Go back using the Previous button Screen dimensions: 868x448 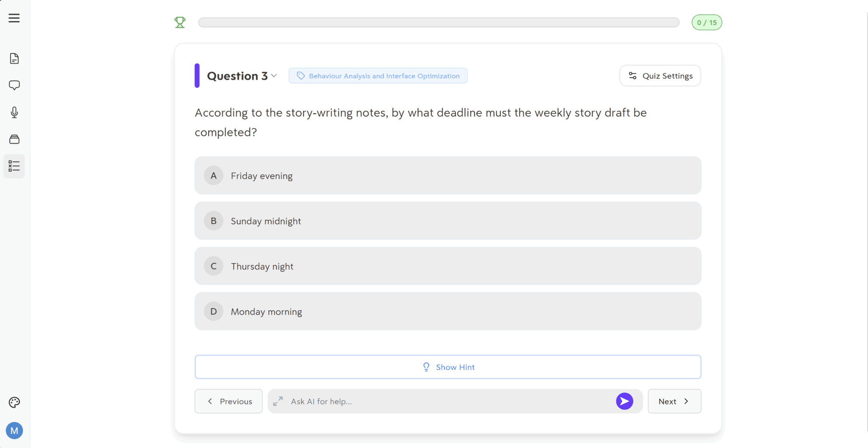point(228,401)
